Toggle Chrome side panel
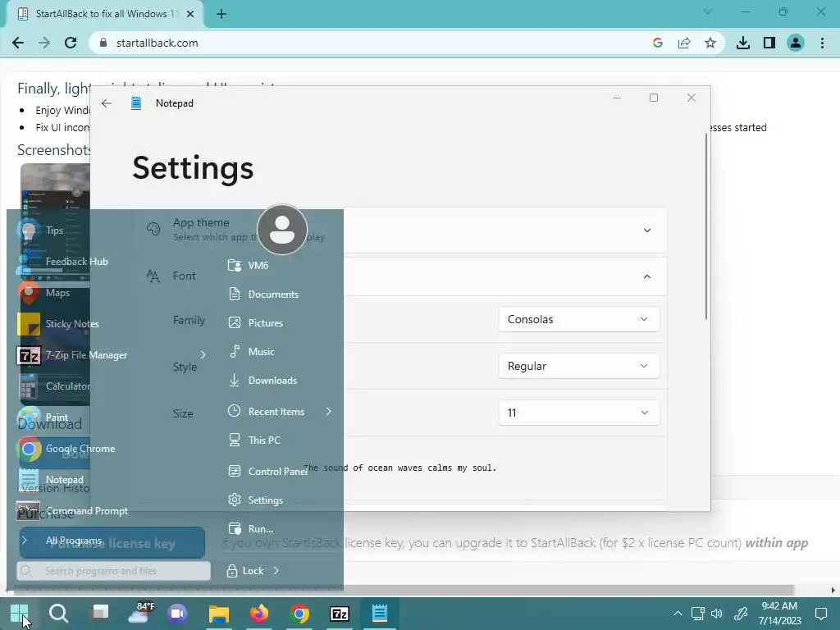 [769, 43]
